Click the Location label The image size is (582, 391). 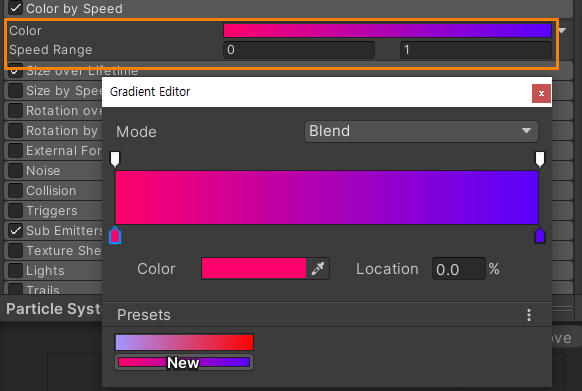tap(387, 269)
